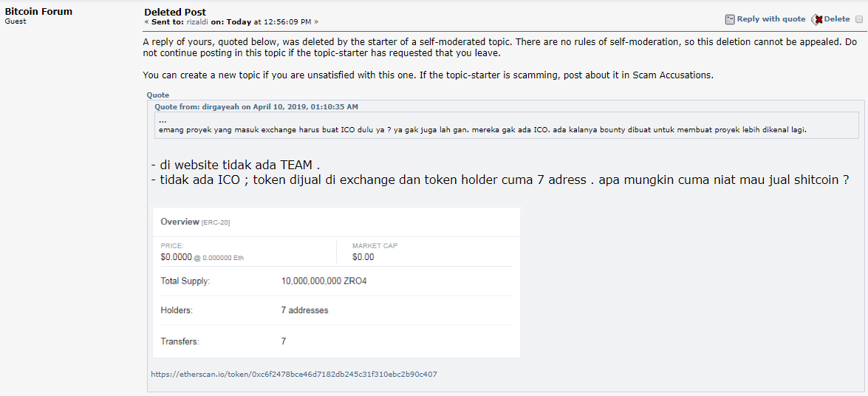Click the Guest label under Bitcoin Forum

click(x=15, y=21)
